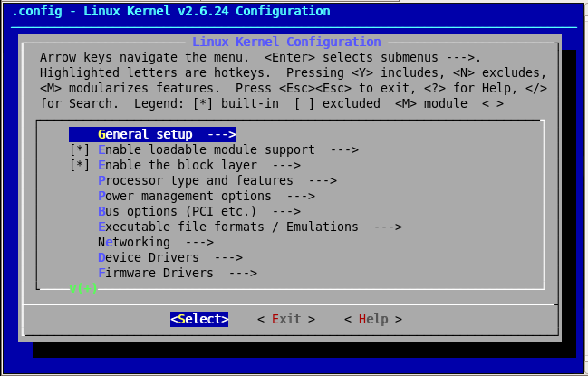Click the .config Linux Kernel v2.6.24 header
This screenshot has width=588, height=376.
[x=171, y=11]
